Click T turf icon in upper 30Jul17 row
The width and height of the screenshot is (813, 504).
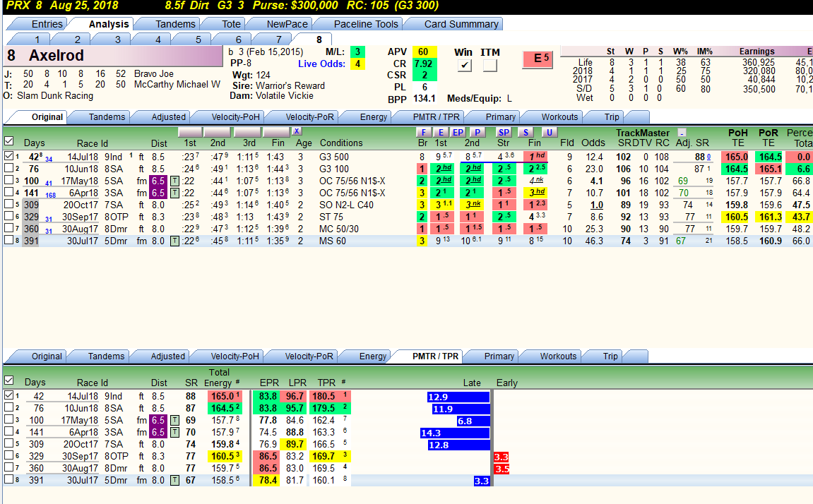(x=174, y=241)
